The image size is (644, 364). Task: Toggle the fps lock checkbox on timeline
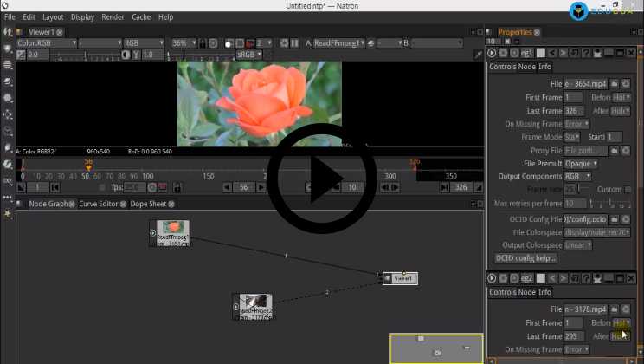(x=104, y=187)
